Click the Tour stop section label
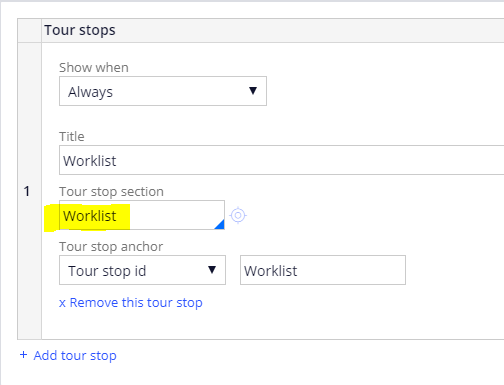The height and width of the screenshot is (385, 504). pos(111,192)
